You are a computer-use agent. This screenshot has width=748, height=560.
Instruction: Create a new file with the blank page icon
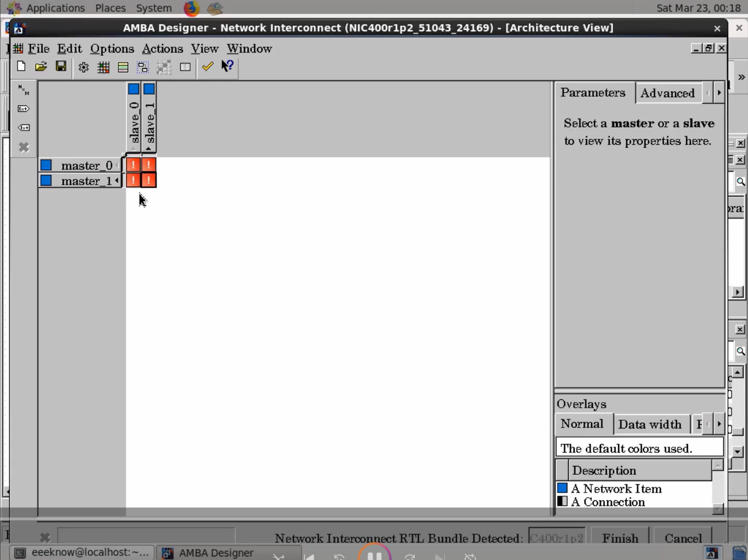point(21,67)
